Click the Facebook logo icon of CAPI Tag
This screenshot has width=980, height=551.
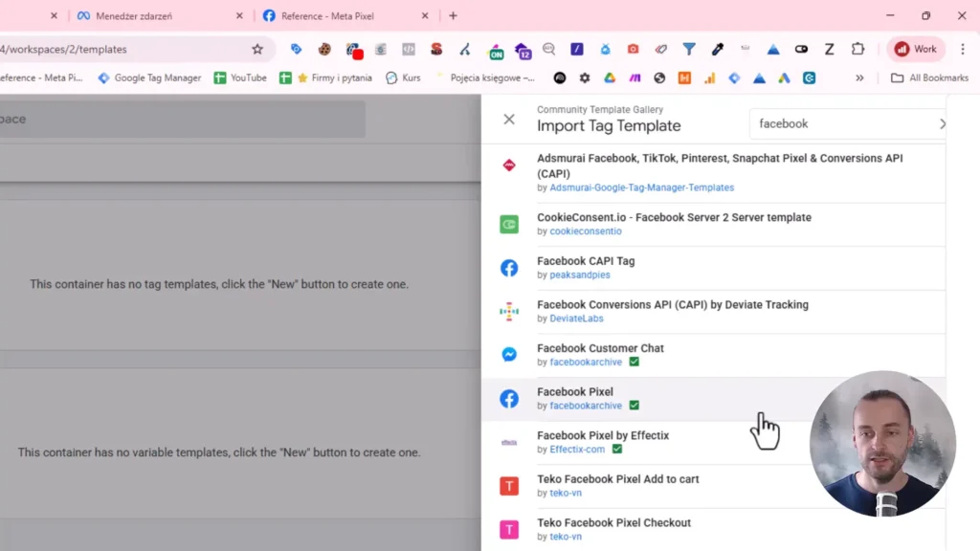click(509, 268)
